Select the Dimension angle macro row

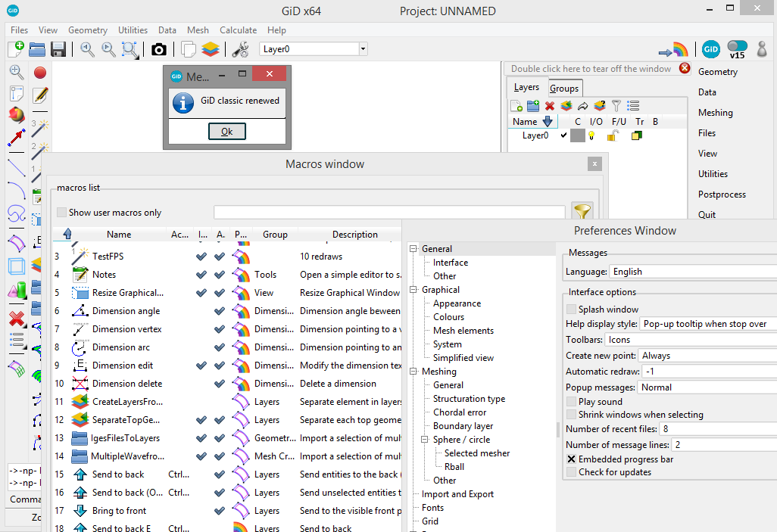tap(228, 311)
